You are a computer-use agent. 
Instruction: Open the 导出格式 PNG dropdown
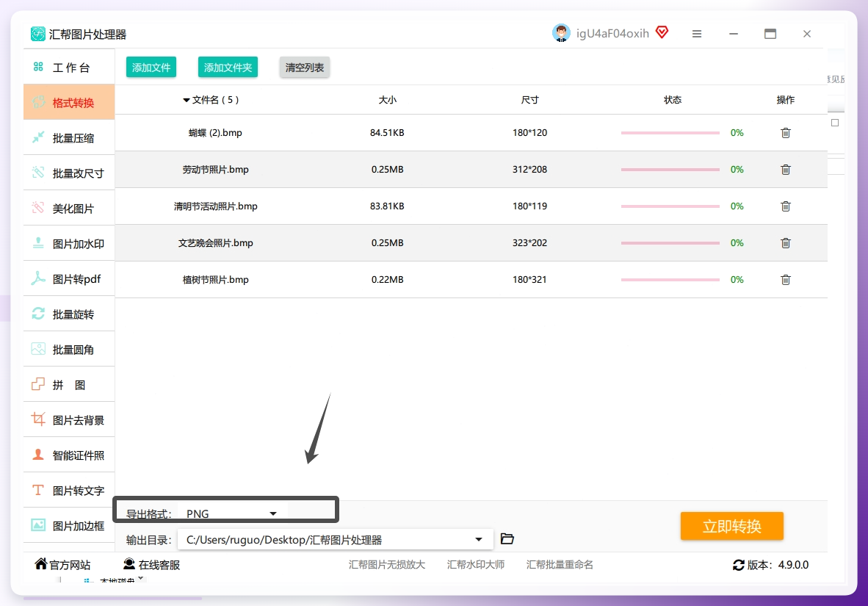point(232,513)
